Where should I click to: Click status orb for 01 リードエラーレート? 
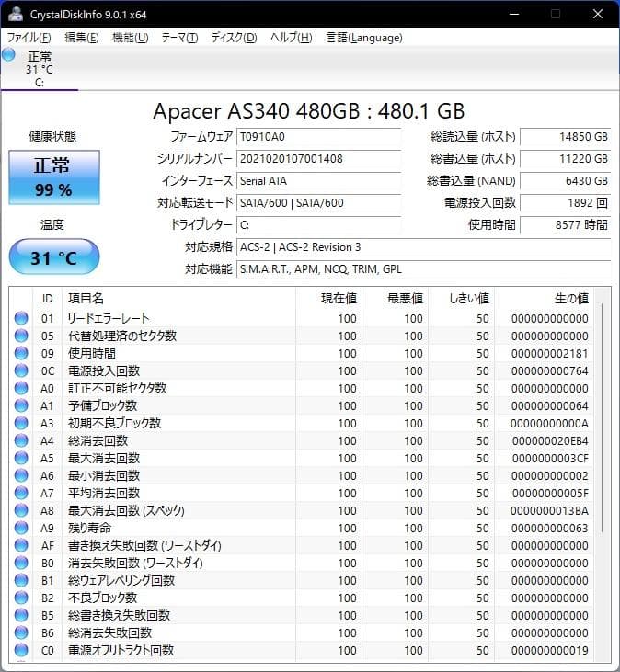pyautogui.click(x=21, y=318)
